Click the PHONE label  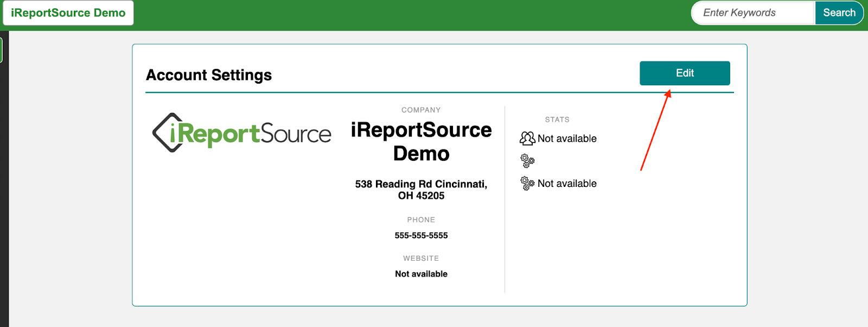[x=421, y=220]
